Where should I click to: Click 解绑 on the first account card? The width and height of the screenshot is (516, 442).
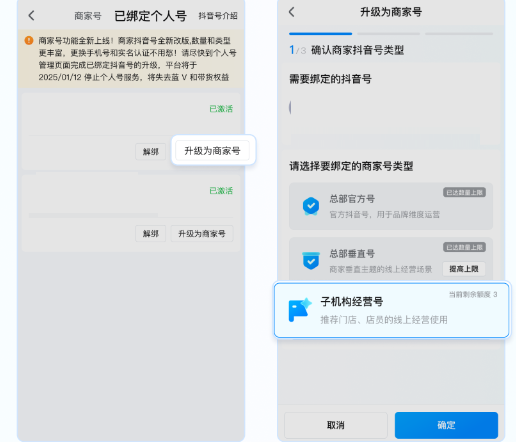point(151,152)
